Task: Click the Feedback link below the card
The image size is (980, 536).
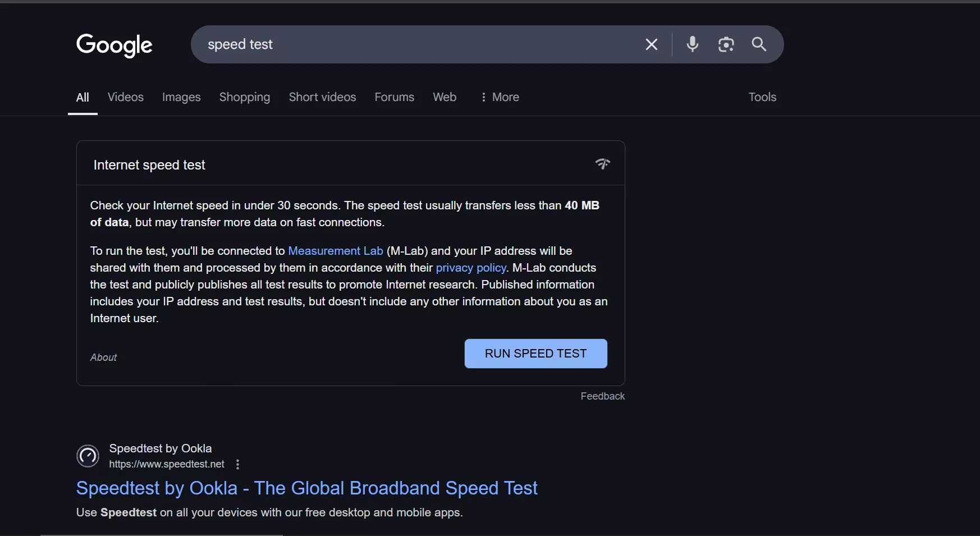Action: tap(602, 396)
